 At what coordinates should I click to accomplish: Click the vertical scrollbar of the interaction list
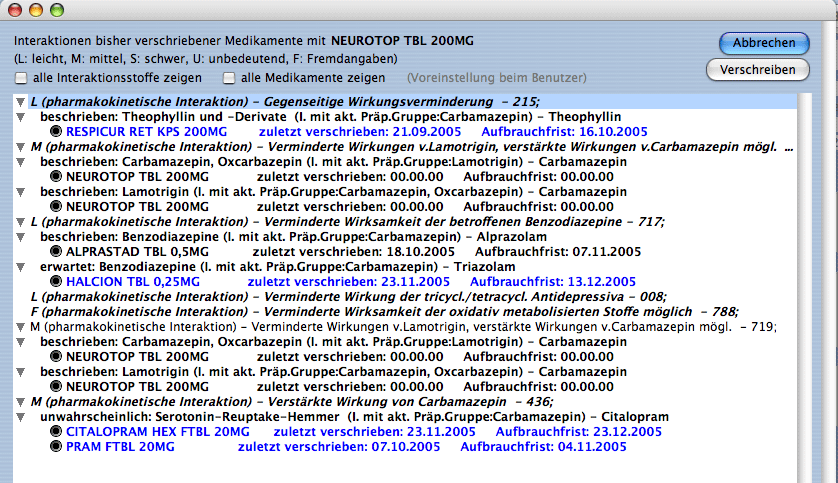click(x=804, y=289)
